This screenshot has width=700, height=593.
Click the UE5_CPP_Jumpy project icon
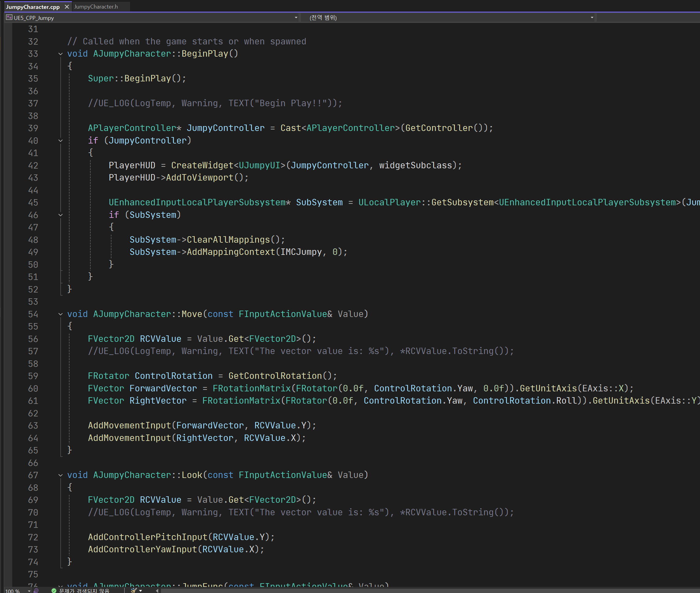click(9, 17)
